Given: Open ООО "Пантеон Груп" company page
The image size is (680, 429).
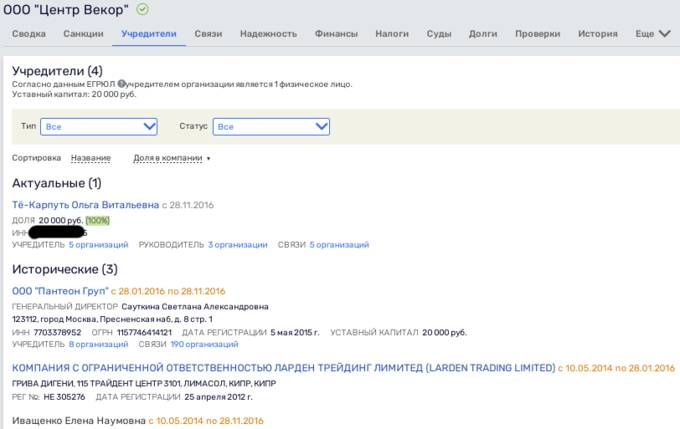Looking at the screenshot, I should pos(60,291).
